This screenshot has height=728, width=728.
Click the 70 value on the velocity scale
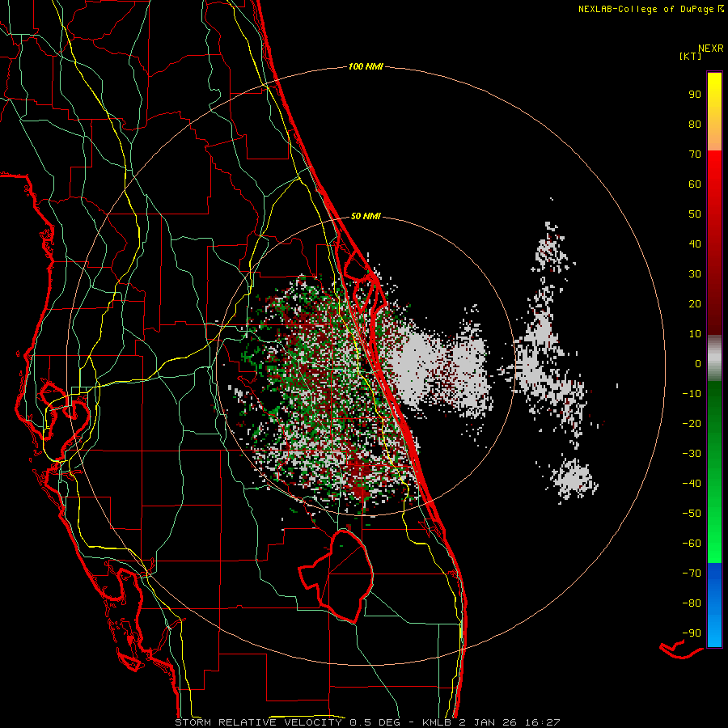tap(695, 154)
